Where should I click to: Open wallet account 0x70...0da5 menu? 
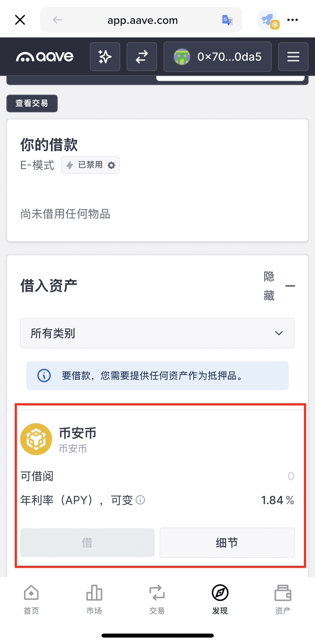(217, 57)
